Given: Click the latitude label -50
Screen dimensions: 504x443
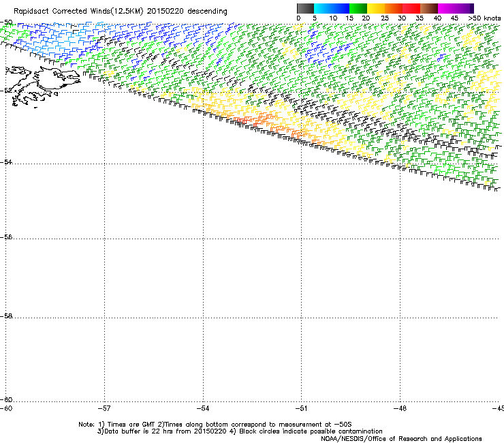Looking at the screenshot, I should [x=6, y=22].
